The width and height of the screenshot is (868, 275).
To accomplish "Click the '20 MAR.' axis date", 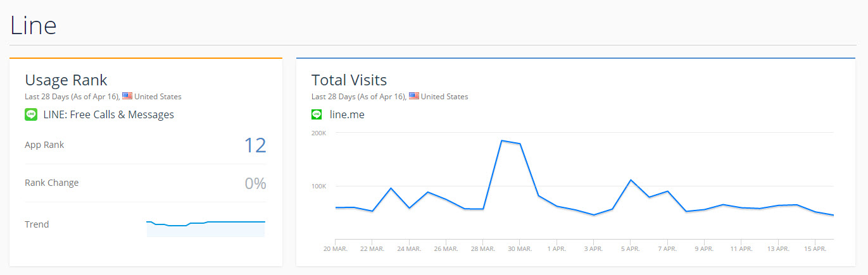I will pyautogui.click(x=336, y=249).
